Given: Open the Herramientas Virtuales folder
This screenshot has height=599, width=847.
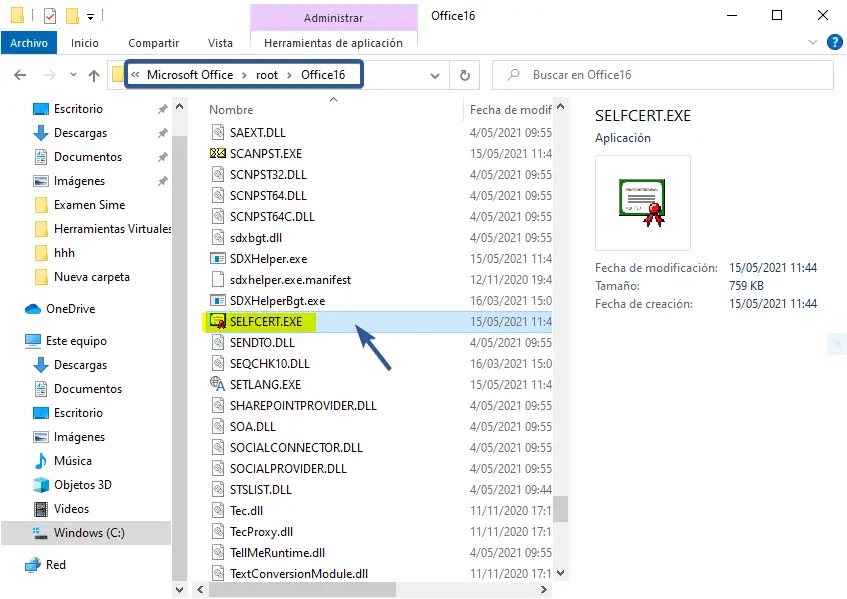Looking at the screenshot, I should click(x=113, y=229).
